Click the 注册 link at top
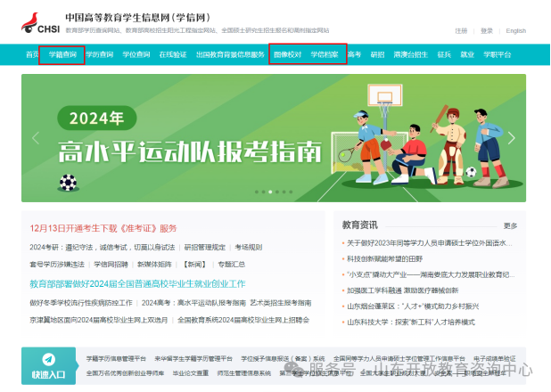551x392 pixels. click(461, 31)
